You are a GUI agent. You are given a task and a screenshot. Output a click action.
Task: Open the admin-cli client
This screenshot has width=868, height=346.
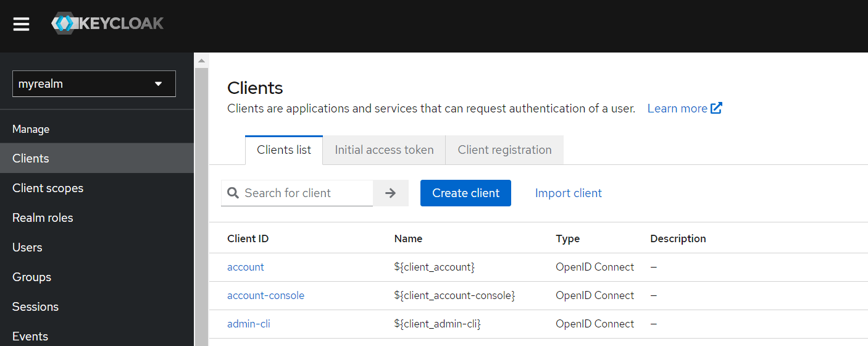(x=249, y=324)
